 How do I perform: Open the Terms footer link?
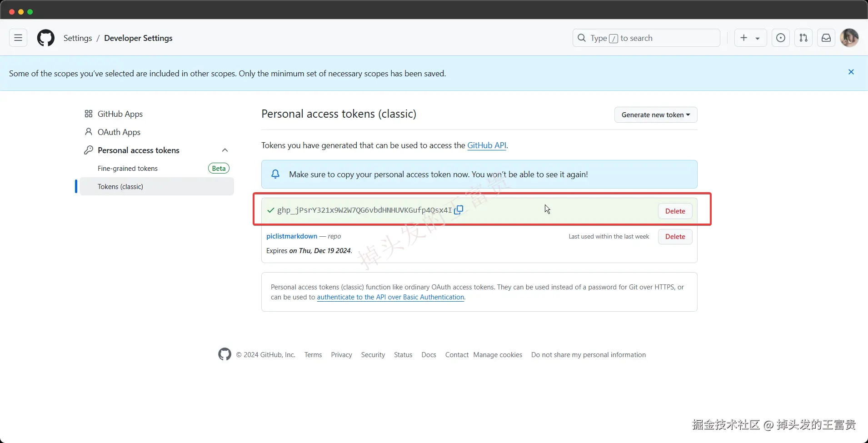tap(313, 355)
